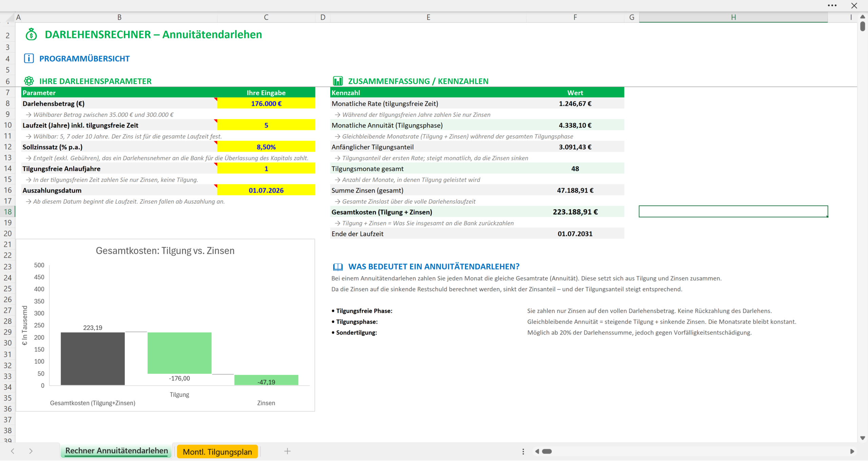The image size is (868, 461).
Task: Click the info icon next to PROGRAMMÜBERSICHT
Action: [x=29, y=58]
